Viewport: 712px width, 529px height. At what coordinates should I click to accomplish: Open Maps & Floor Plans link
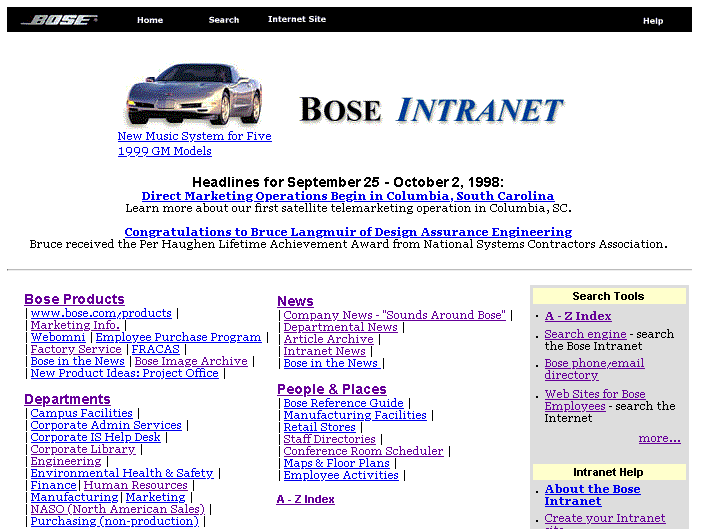336,463
